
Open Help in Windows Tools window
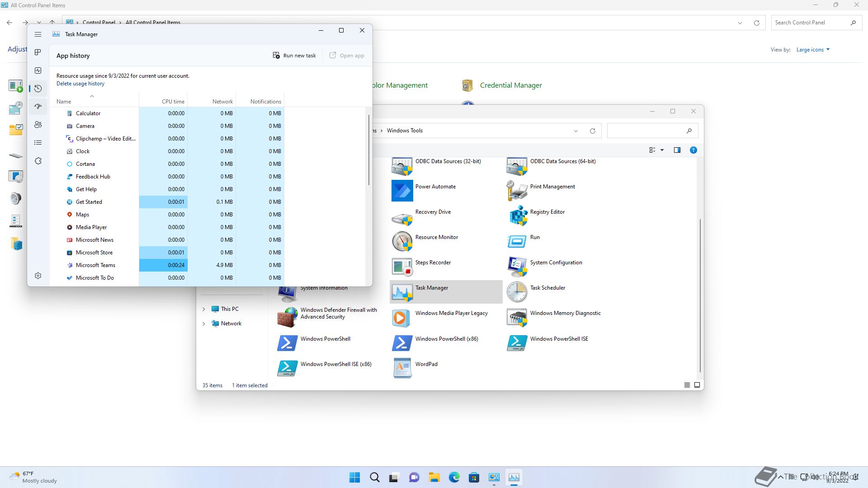(x=693, y=150)
